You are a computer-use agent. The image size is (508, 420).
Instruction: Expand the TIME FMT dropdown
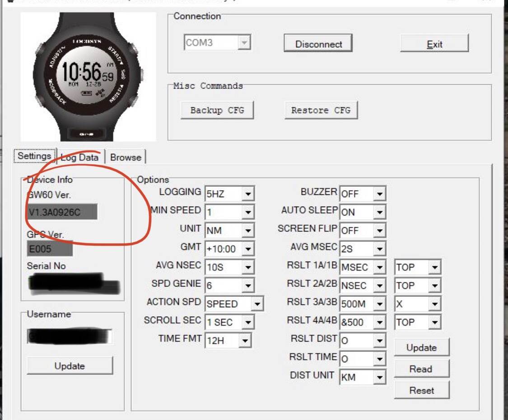point(245,341)
